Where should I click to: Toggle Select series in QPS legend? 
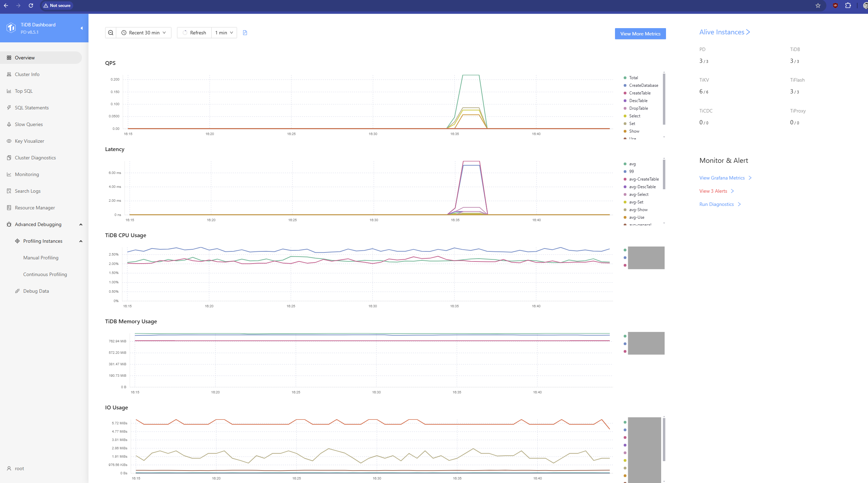click(632, 116)
